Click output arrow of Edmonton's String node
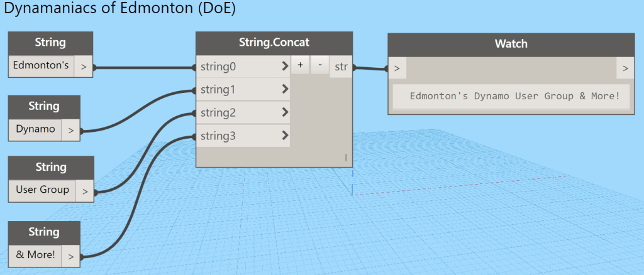This screenshot has width=644, height=275. pos(84,65)
